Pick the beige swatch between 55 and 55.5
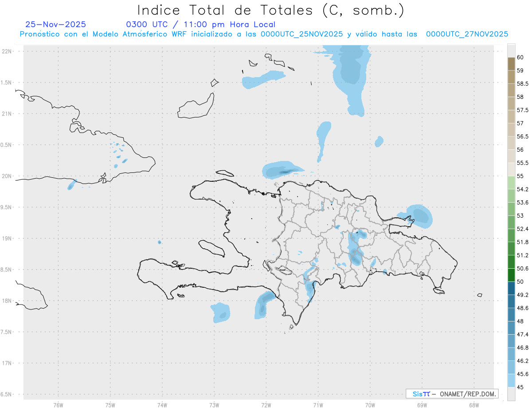The height and width of the screenshot is (411, 532). click(x=511, y=170)
